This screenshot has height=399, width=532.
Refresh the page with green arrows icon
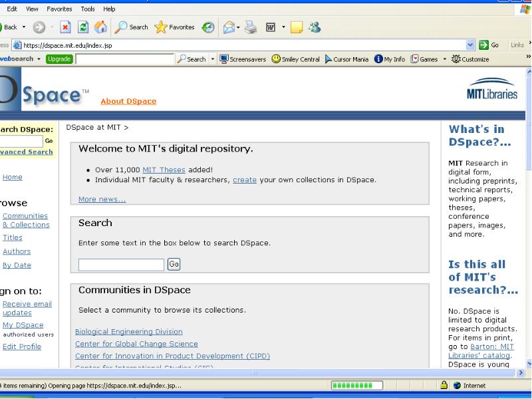pos(83,27)
